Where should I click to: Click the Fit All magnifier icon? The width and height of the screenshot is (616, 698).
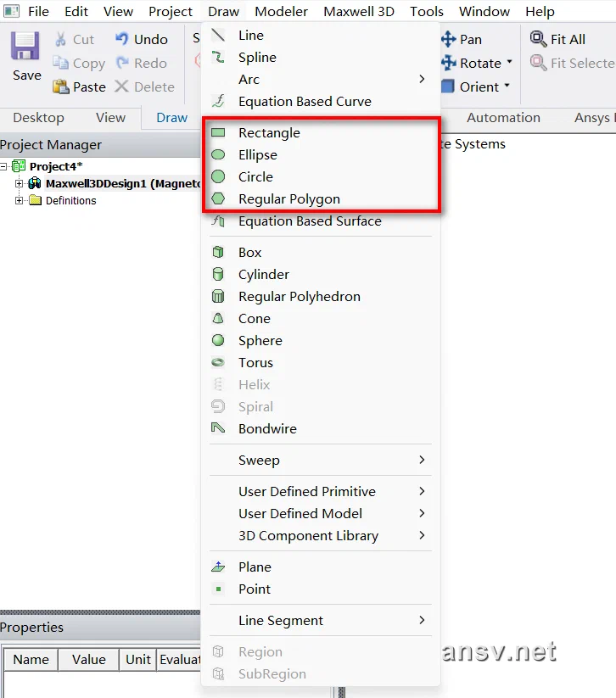click(x=539, y=39)
